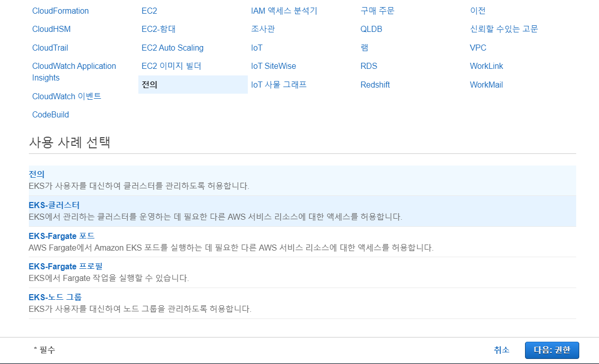
Task: Choose the Redshift service
Action: [375, 85]
